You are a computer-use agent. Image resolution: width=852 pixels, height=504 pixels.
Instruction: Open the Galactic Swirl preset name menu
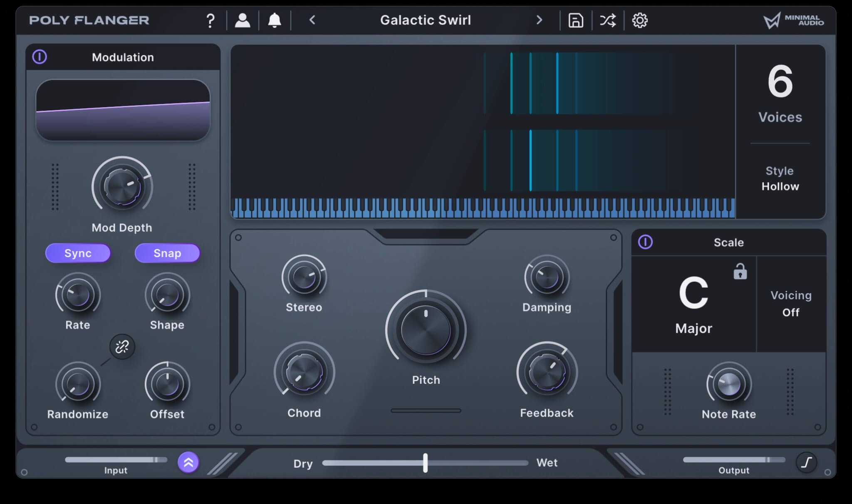click(x=425, y=20)
